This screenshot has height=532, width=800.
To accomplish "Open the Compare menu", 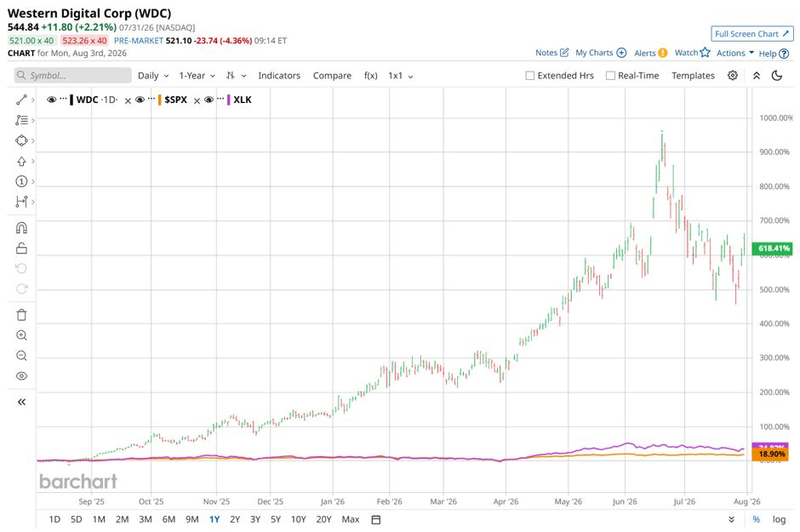I will (332, 76).
